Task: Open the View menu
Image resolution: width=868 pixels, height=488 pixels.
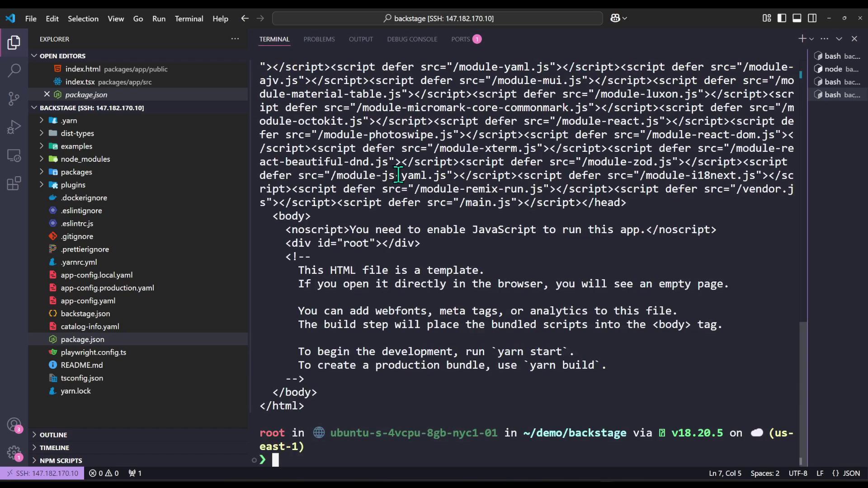Action: point(116,19)
